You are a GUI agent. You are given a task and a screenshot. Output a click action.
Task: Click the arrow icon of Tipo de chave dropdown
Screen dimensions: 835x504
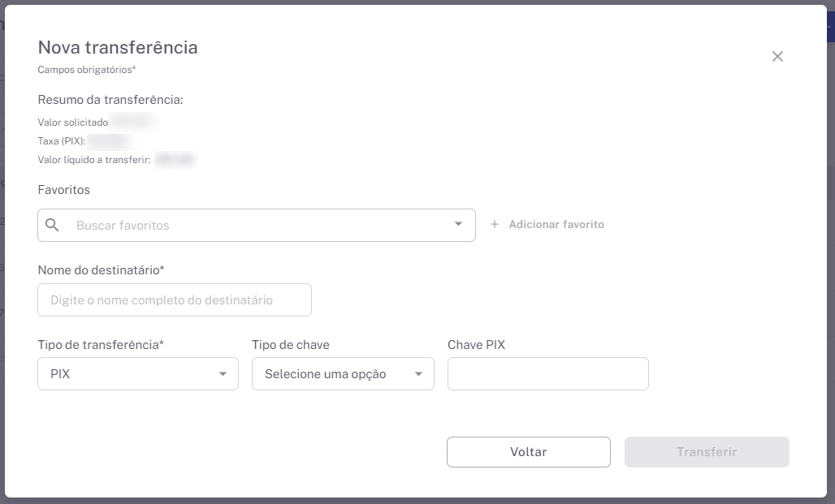point(418,374)
